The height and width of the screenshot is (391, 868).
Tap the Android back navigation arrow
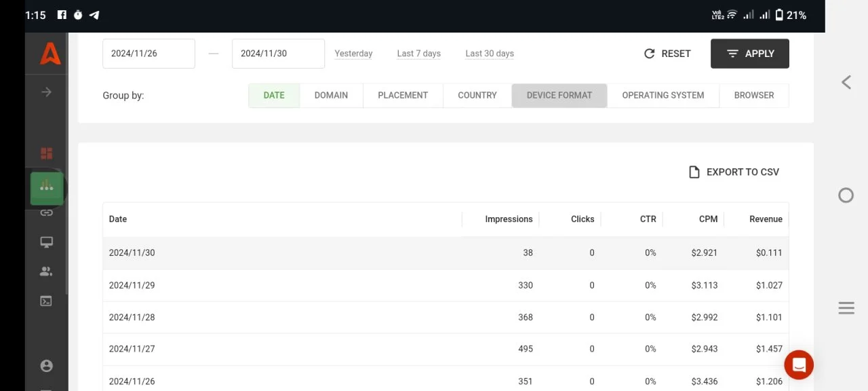(846, 82)
